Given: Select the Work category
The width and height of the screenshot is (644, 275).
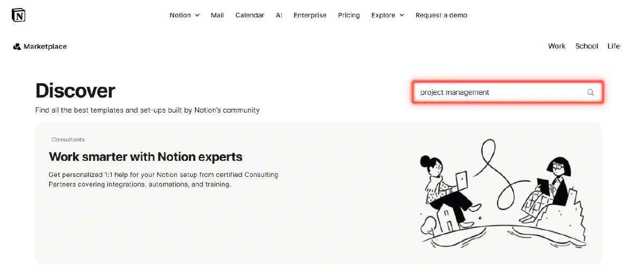Looking at the screenshot, I should pyautogui.click(x=557, y=46).
